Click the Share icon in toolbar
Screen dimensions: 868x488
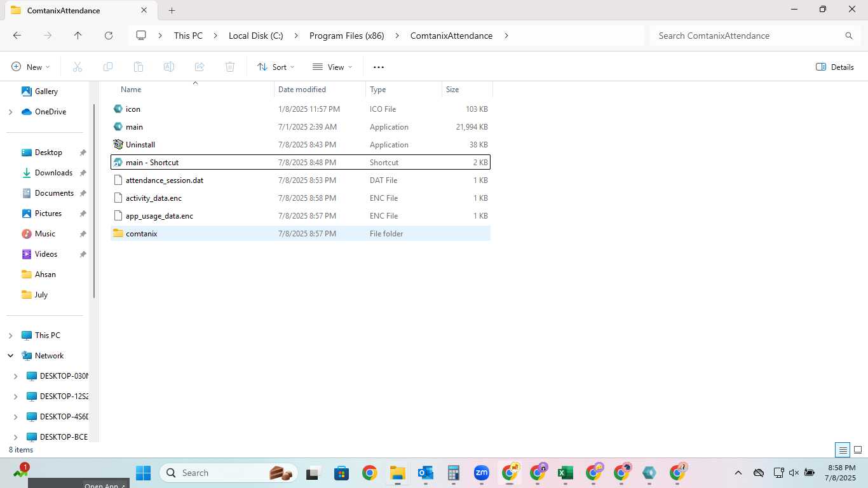(x=200, y=67)
